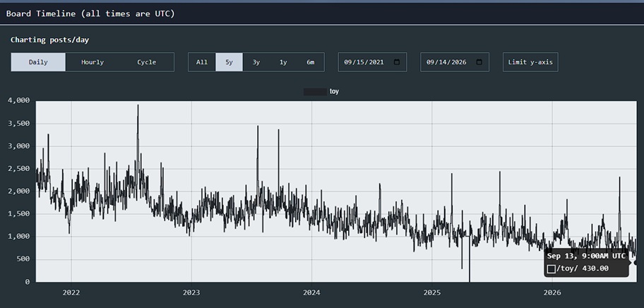Click the drop-to-zero spike in 2025

tap(470, 263)
